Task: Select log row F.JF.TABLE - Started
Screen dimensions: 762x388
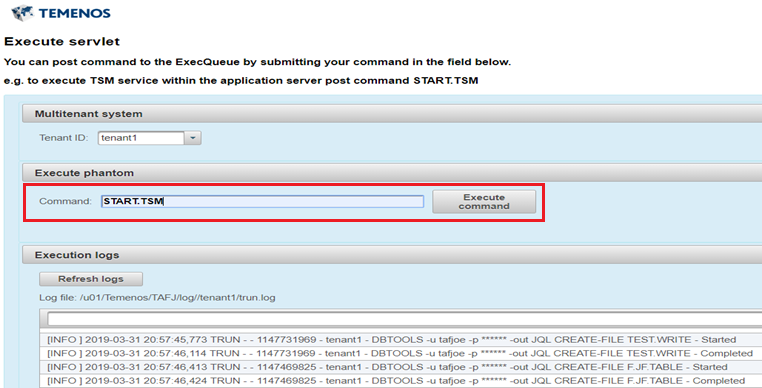Action: click(x=401, y=367)
